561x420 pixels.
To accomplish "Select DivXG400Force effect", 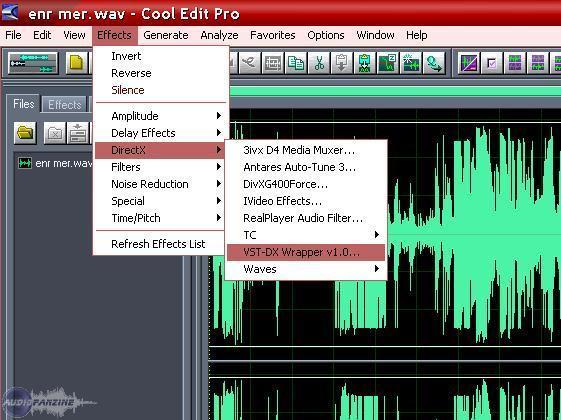I will coord(306,184).
